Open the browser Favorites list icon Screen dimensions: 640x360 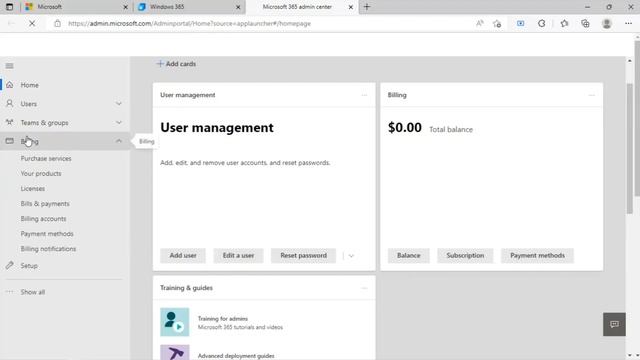pyautogui.click(x=564, y=24)
